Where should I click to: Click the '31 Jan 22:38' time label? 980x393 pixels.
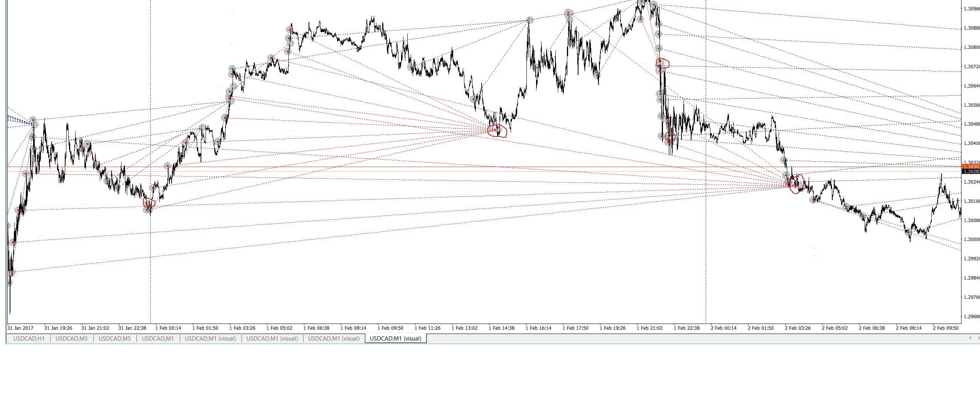[132, 328]
